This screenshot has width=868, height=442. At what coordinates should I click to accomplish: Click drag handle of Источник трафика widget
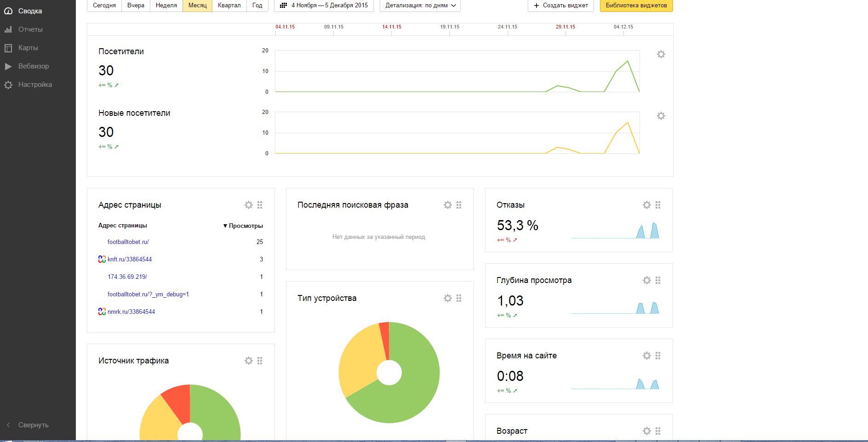pyautogui.click(x=260, y=361)
